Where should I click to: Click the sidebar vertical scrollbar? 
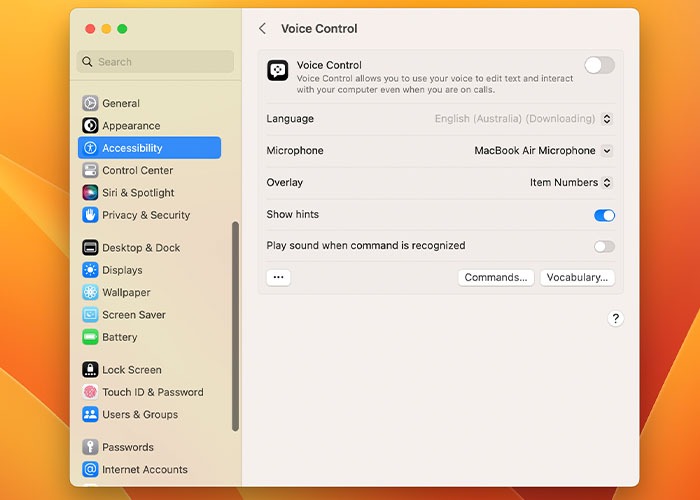click(235, 326)
